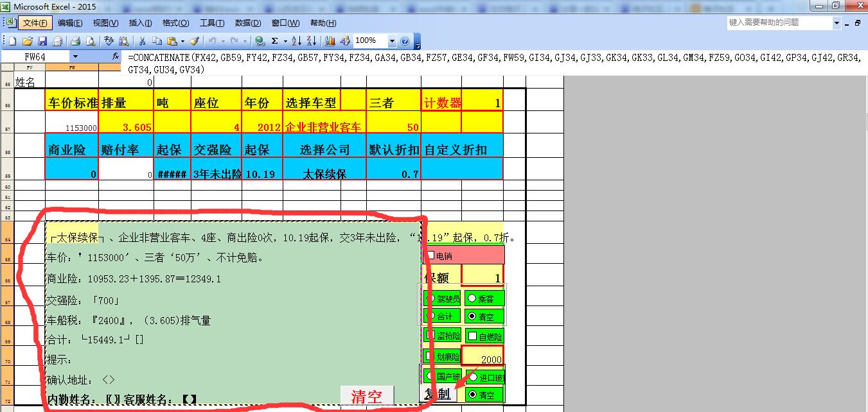868x412 pixels.
Task: Tick the 电销 checkbox
Action: coord(430,255)
